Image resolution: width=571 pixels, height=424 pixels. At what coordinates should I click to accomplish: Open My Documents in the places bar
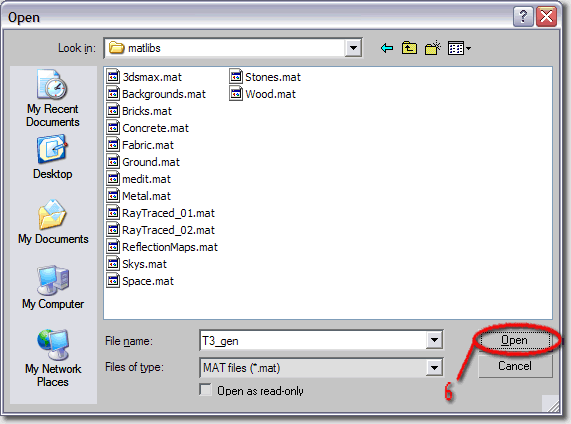53,222
